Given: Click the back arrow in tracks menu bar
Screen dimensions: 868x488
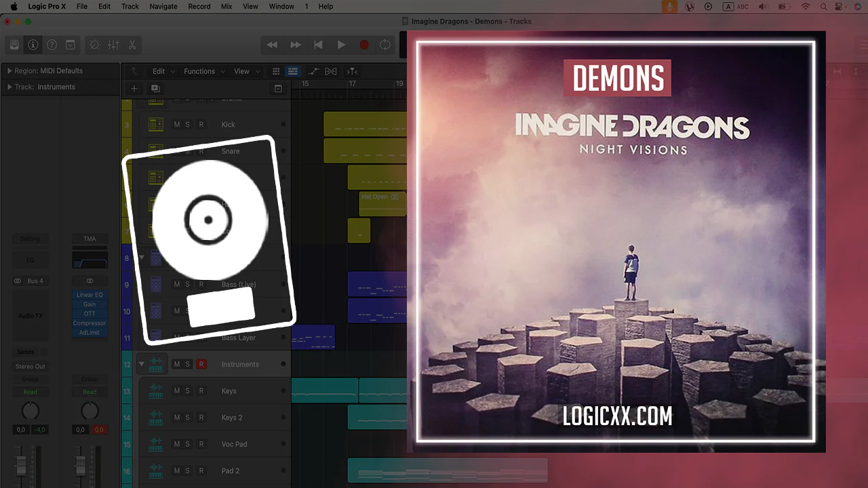Looking at the screenshot, I should (x=134, y=71).
